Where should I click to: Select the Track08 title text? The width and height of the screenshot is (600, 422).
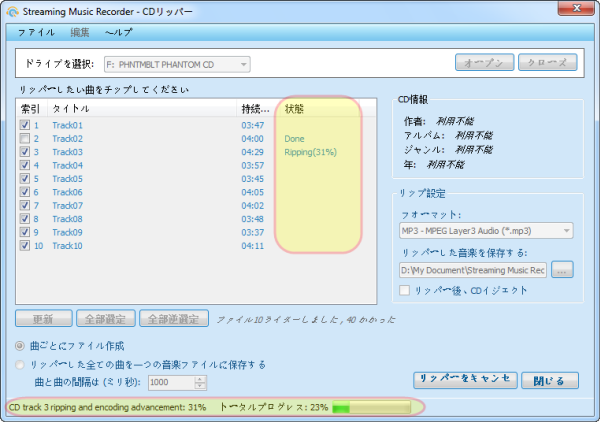click(67, 219)
